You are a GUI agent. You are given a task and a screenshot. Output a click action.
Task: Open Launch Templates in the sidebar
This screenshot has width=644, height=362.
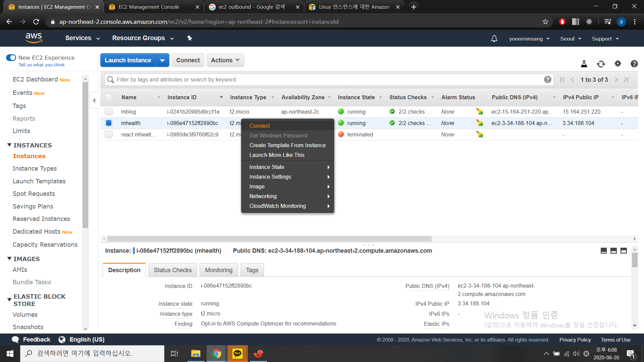(39, 181)
